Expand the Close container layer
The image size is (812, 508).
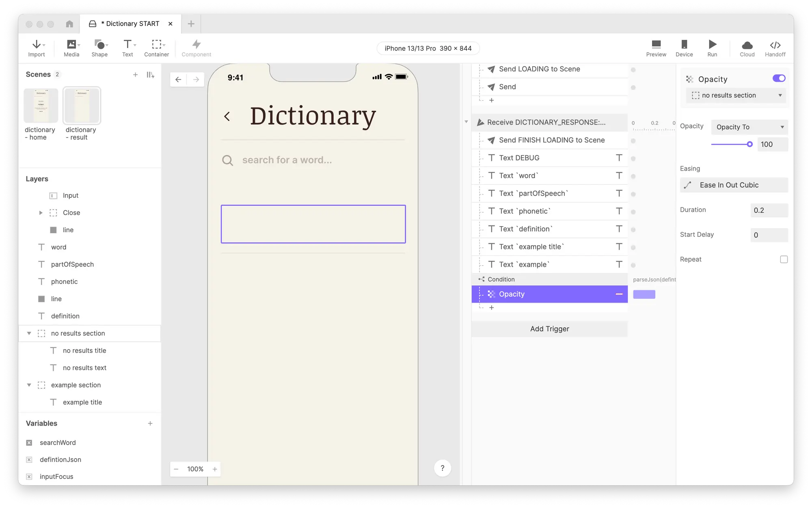[41, 213]
